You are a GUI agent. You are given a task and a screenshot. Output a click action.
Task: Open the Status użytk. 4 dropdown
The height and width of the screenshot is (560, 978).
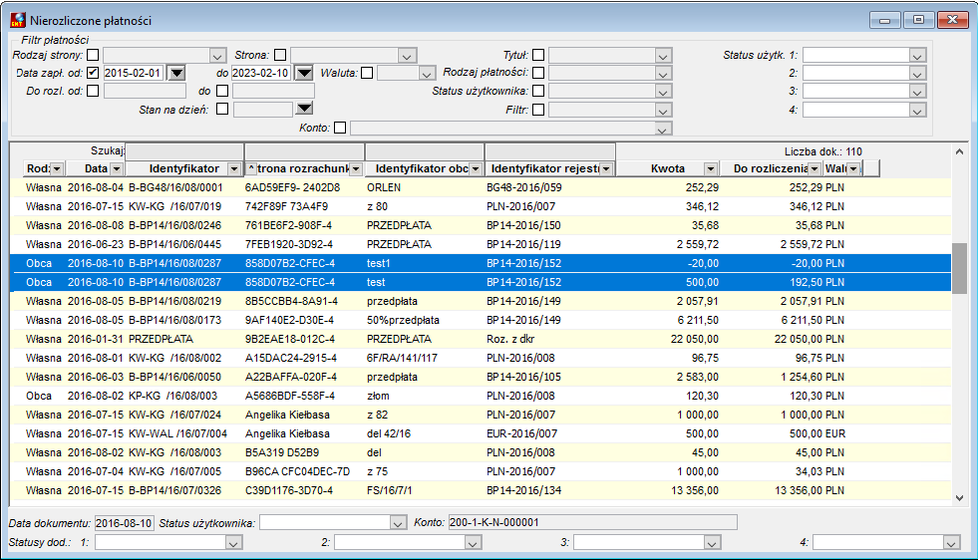(917, 111)
